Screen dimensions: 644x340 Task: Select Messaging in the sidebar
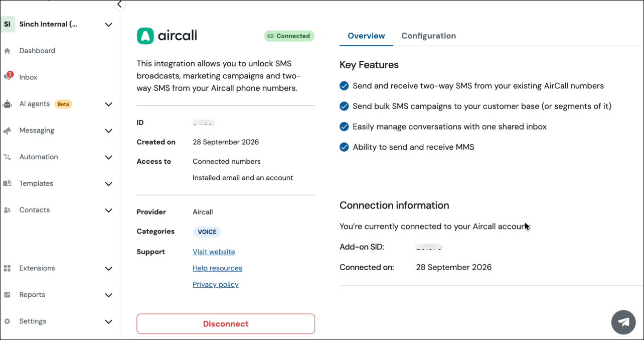pos(37,131)
